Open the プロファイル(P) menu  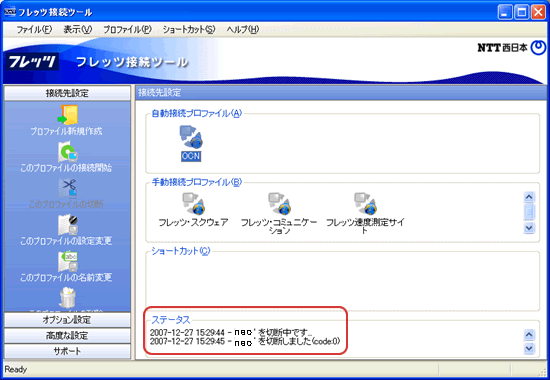tap(127, 29)
